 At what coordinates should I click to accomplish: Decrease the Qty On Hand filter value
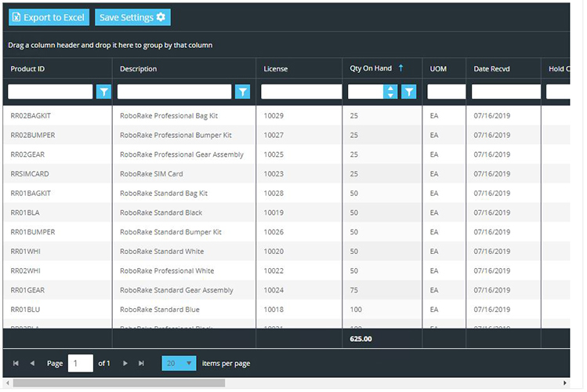390,96
